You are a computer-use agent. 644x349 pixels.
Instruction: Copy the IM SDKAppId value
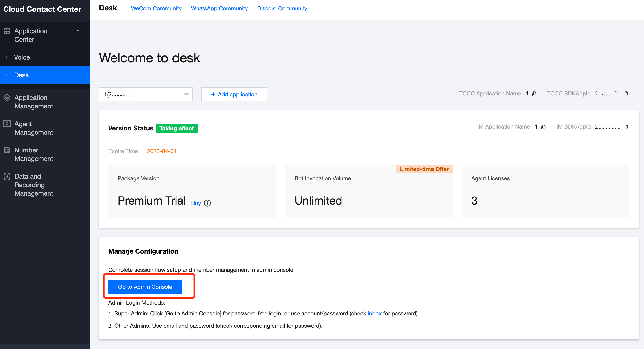point(626,127)
